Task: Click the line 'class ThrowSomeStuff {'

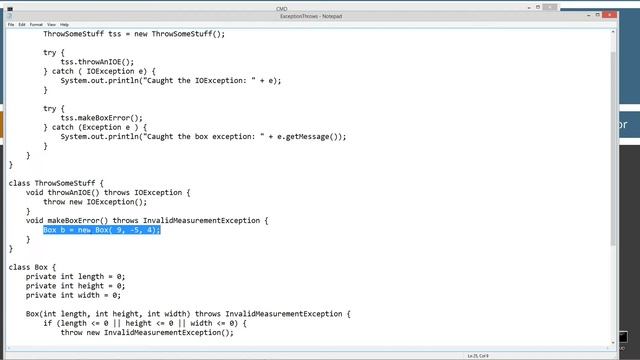Action: click(x=56, y=183)
